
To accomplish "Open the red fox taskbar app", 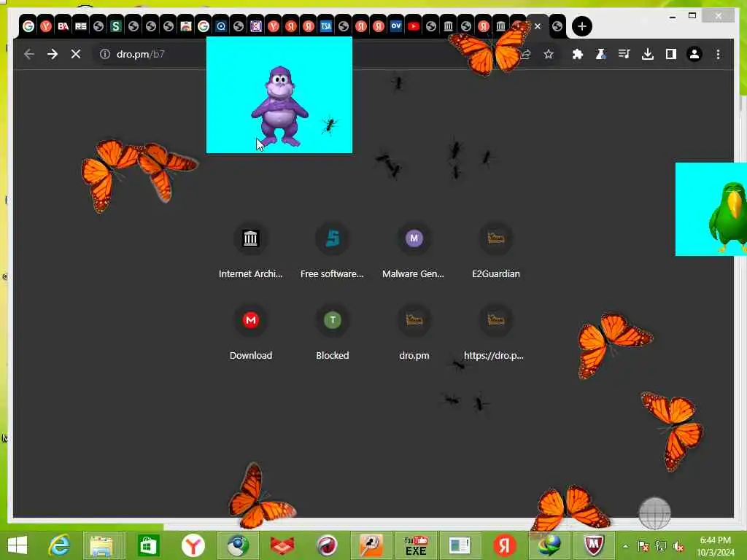I will point(282,545).
